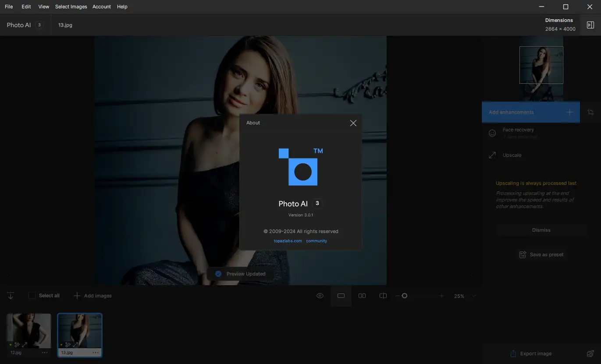This screenshot has height=364, width=601.
Task: Collapse the right sidebar panel icon
Action: pyautogui.click(x=590, y=25)
